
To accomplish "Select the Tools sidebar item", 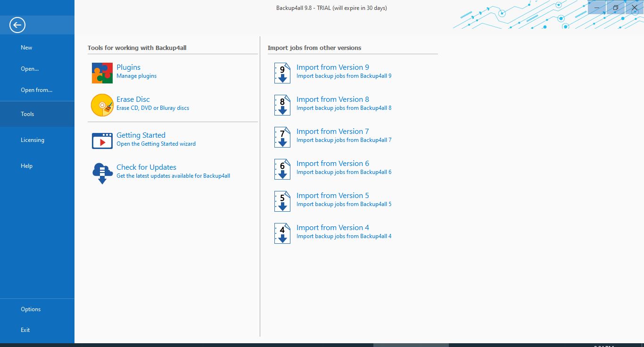I will tap(37, 114).
